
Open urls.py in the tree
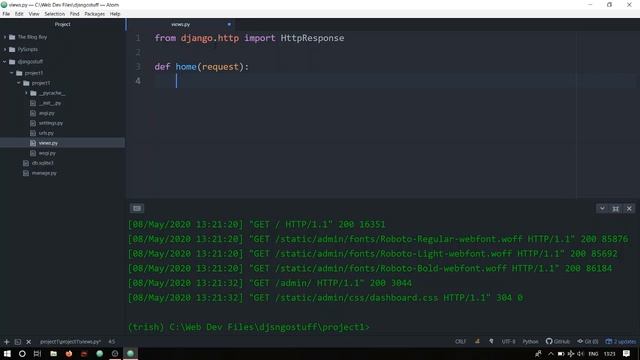point(46,133)
